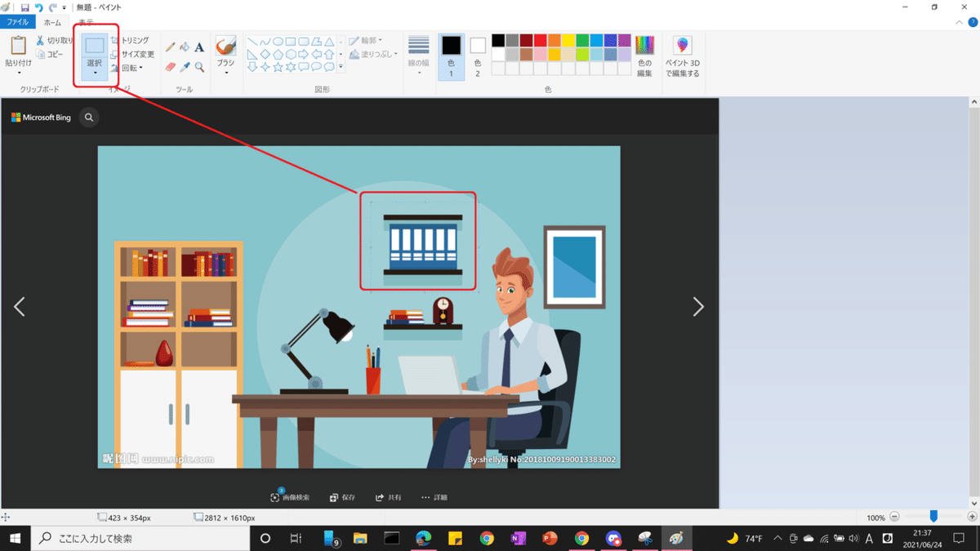This screenshot has height=551, width=980.
Task: Click Redo in quick access toolbar
Action: pos(52,7)
